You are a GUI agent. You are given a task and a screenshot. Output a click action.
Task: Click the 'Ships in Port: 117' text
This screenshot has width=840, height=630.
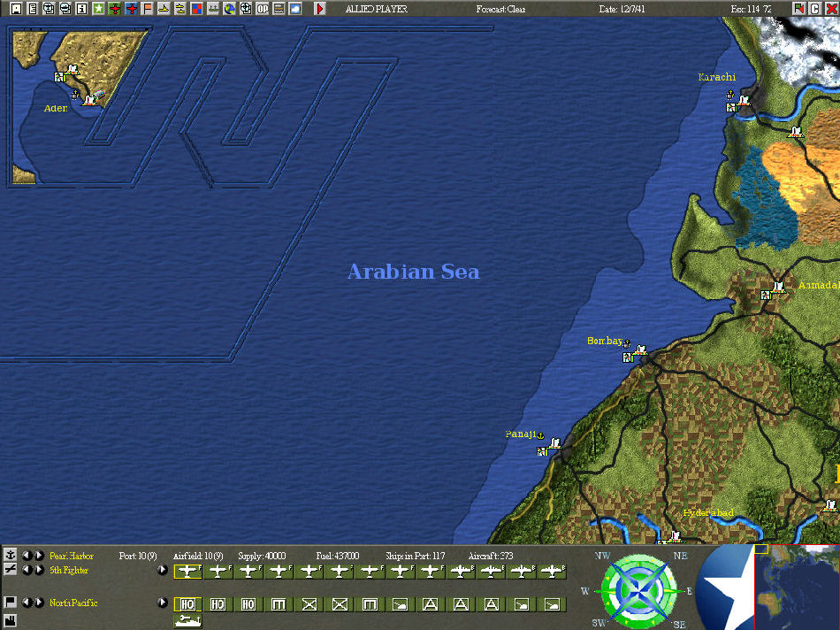416,556
